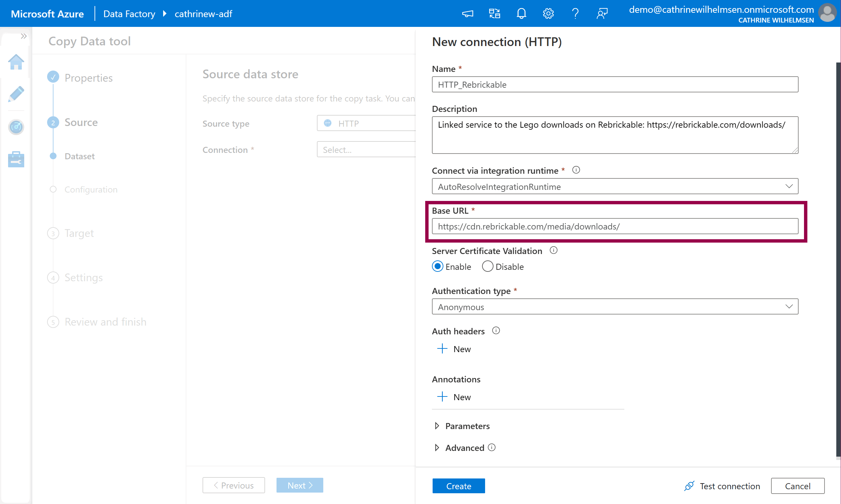This screenshot has width=841, height=504.
Task: Open Authentication type dropdown
Action: point(615,307)
